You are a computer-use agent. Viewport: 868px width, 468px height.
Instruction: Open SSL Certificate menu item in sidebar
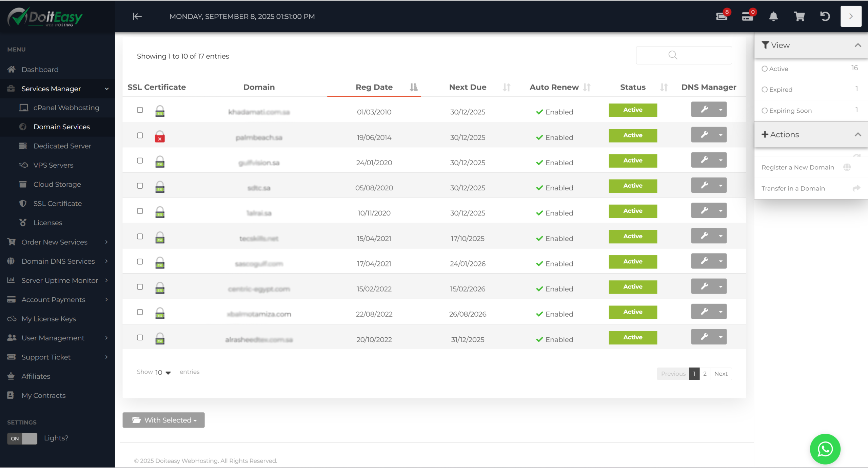(57, 203)
